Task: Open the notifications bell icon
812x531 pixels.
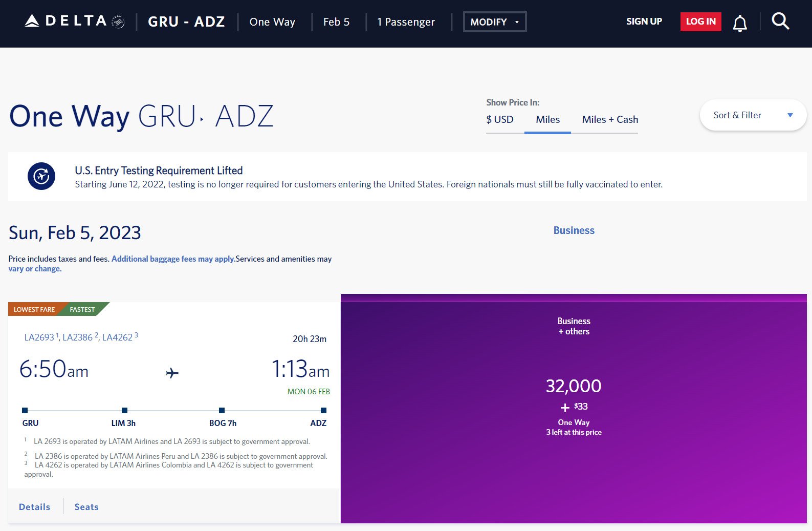Action: pos(740,23)
